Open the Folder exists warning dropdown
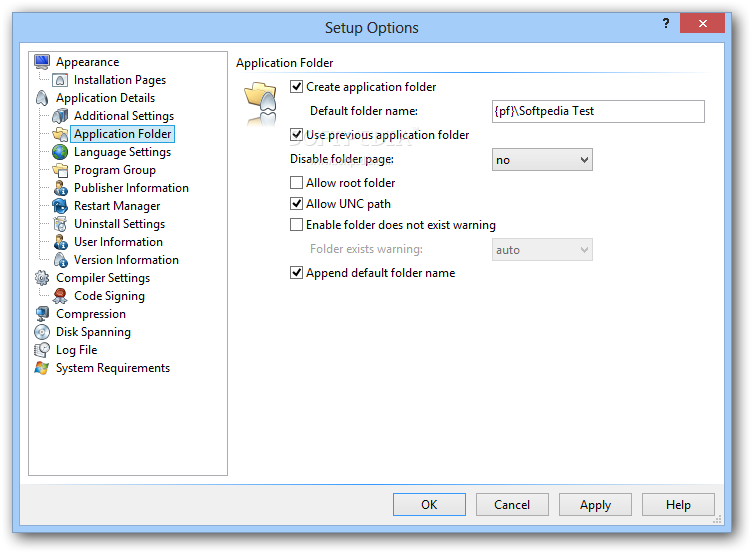This screenshot has height=553, width=752. tap(542, 250)
